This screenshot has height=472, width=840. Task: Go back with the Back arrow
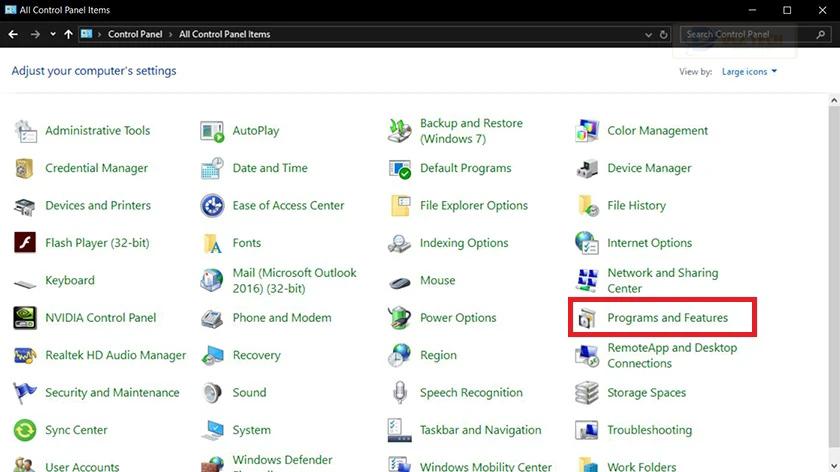click(x=13, y=34)
